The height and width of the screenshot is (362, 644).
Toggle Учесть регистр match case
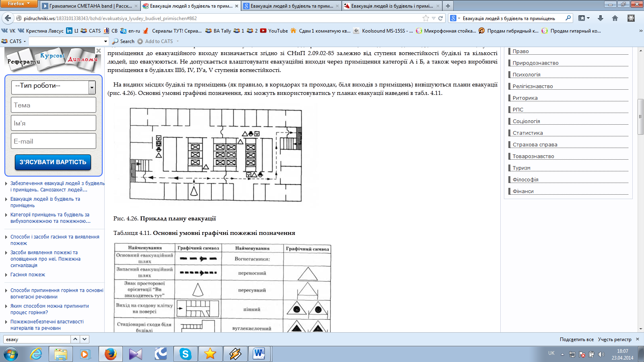tap(615, 339)
